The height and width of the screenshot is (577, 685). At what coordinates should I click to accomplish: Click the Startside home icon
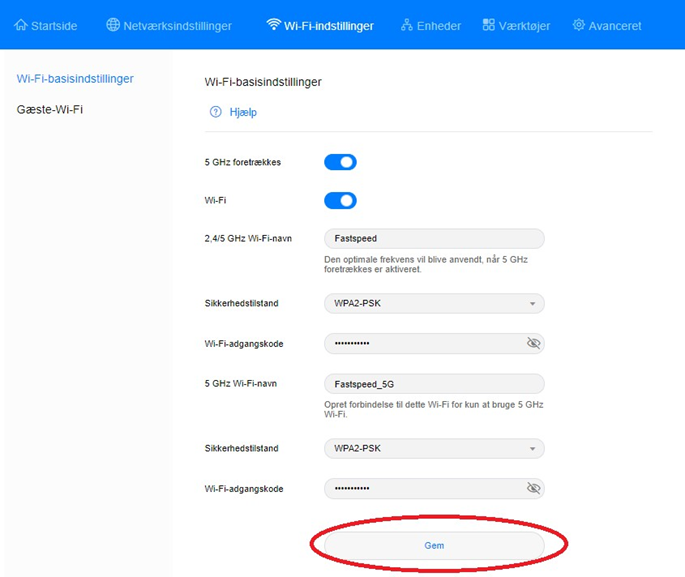click(x=21, y=25)
